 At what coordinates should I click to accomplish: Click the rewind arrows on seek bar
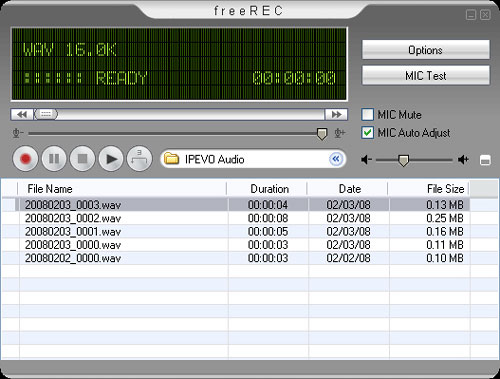pyautogui.click(x=22, y=114)
